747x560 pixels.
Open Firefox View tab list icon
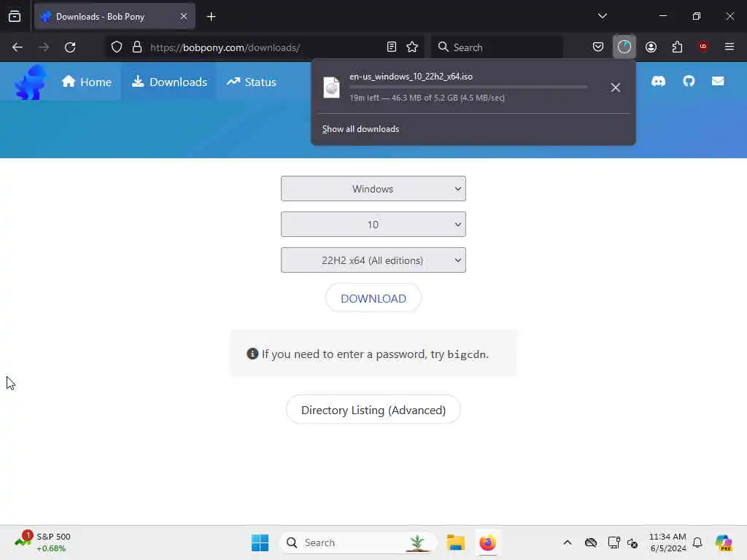click(x=15, y=16)
